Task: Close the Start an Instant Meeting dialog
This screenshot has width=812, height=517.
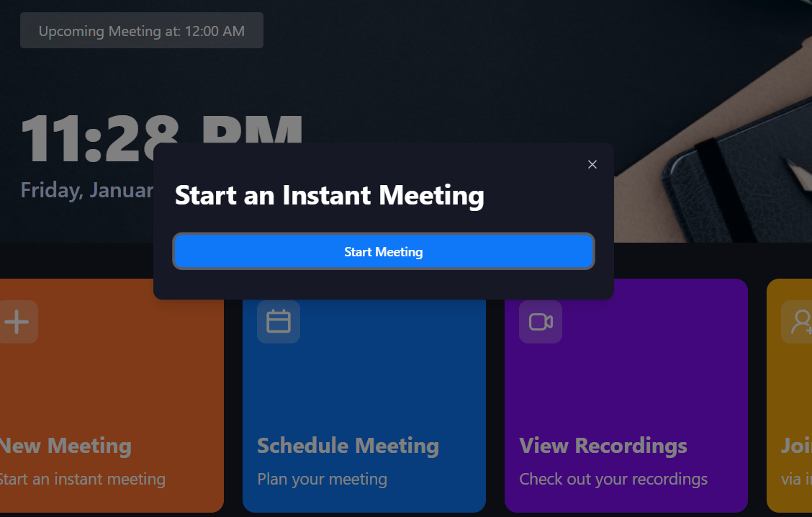Action: [592, 164]
